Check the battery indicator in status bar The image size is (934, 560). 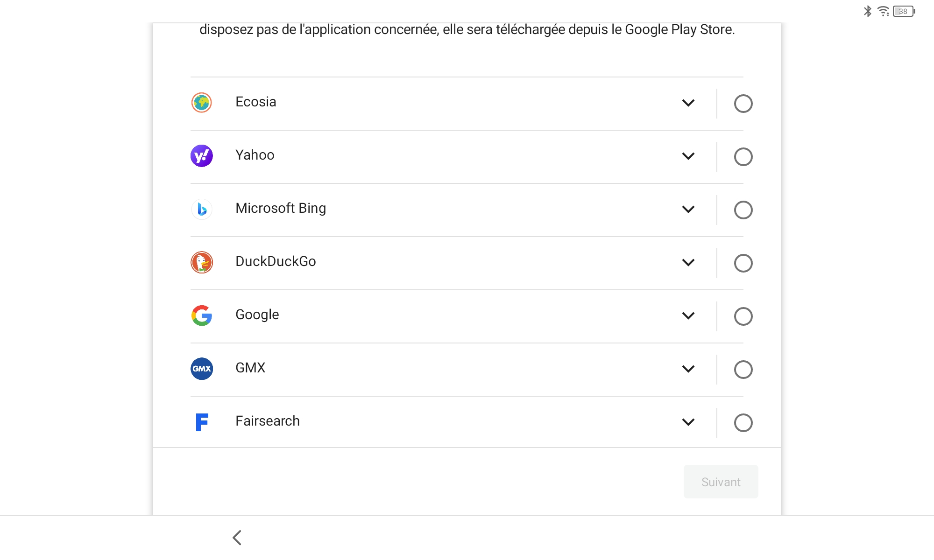pyautogui.click(x=904, y=11)
